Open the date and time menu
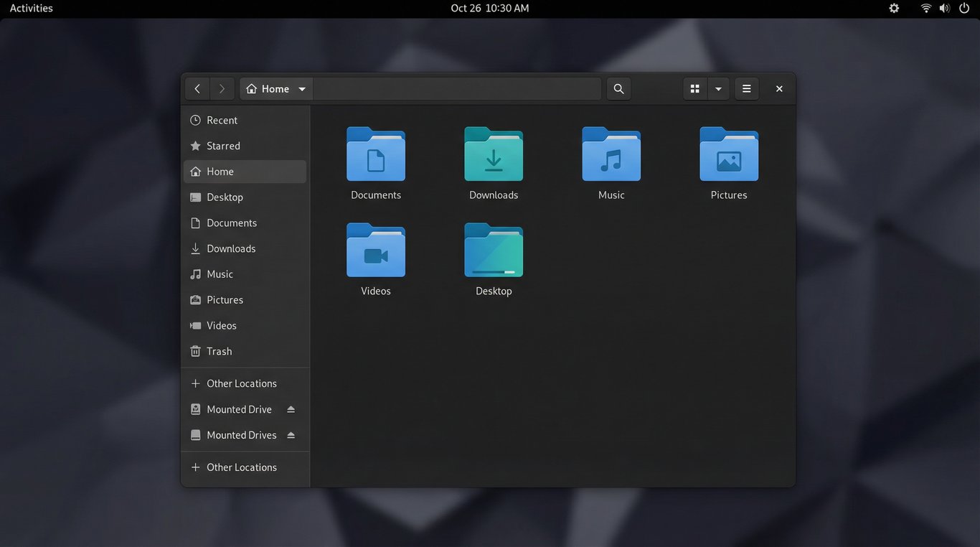Screen dimensions: 980x547 [490, 8]
